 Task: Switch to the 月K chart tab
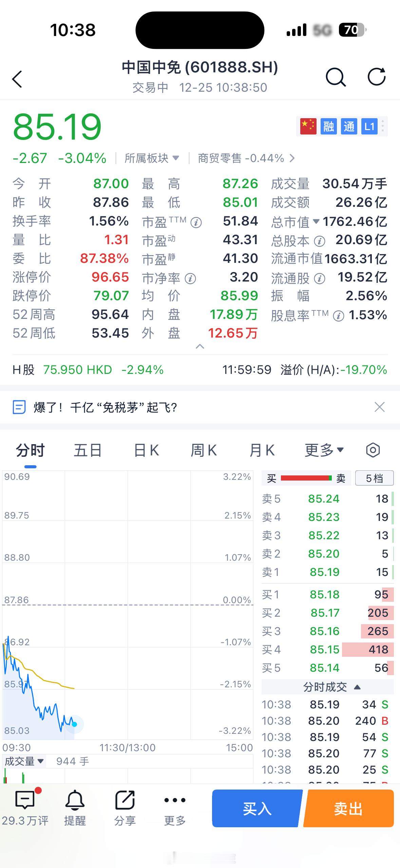click(262, 450)
